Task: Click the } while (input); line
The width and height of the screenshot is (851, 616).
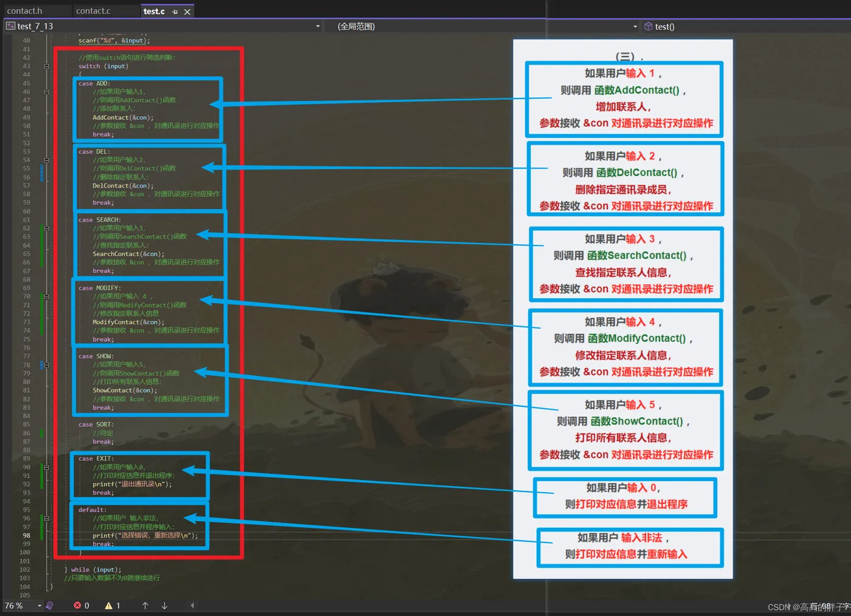Action: (93, 570)
